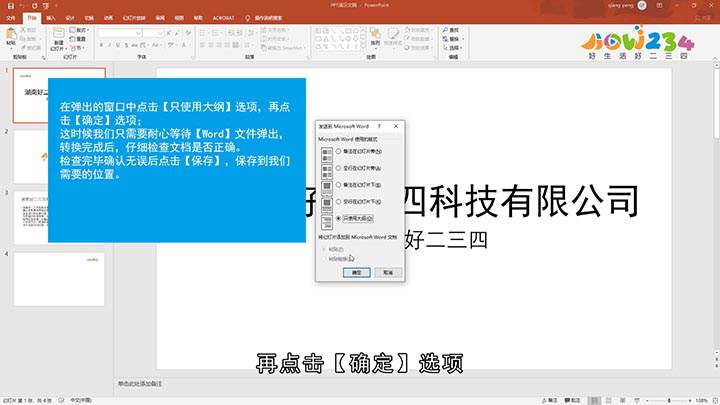720x405 pixels.
Task: Switch to Reading view icon in status bar
Action: tap(623, 400)
